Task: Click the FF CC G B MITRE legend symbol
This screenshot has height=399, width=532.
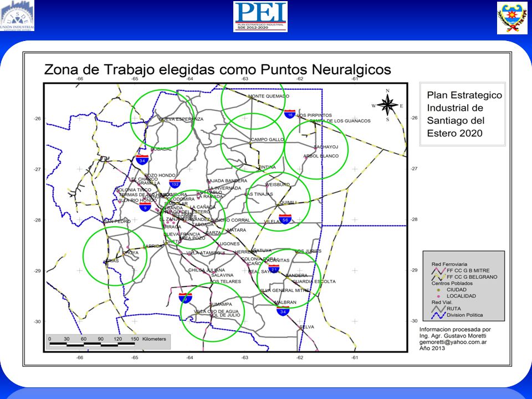Action: tap(438, 271)
